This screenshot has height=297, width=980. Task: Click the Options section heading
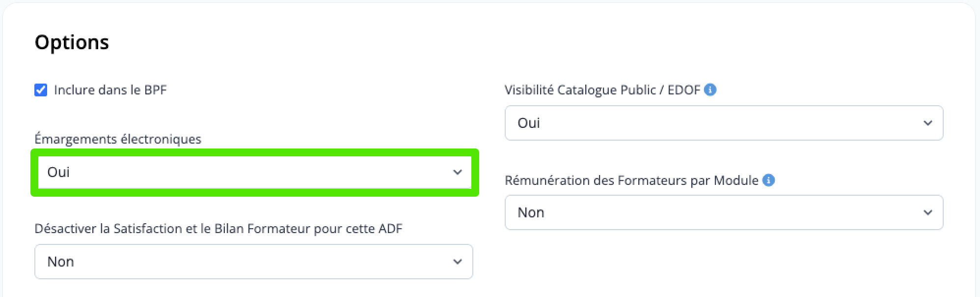click(72, 42)
